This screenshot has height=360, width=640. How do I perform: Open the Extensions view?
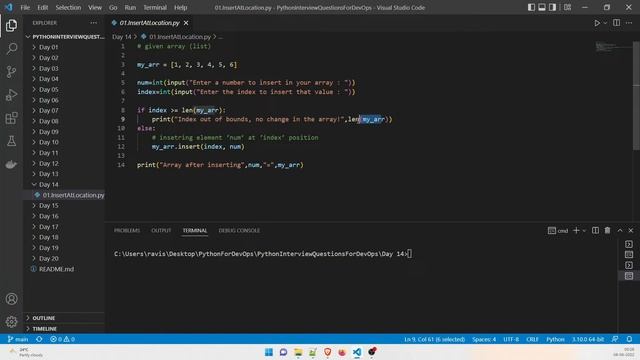point(11,118)
